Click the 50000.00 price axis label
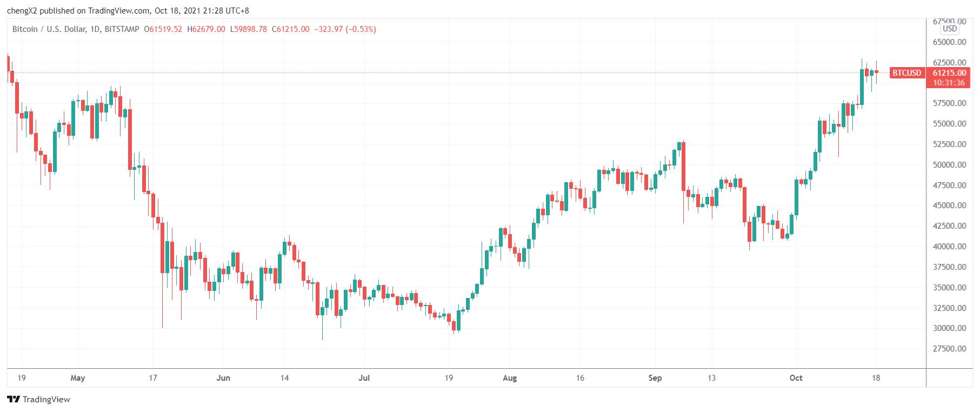Image resolution: width=980 pixels, height=411 pixels. [x=950, y=164]
